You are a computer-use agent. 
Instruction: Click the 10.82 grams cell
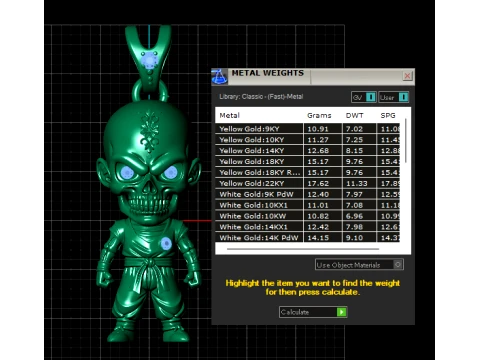[323, 216]
